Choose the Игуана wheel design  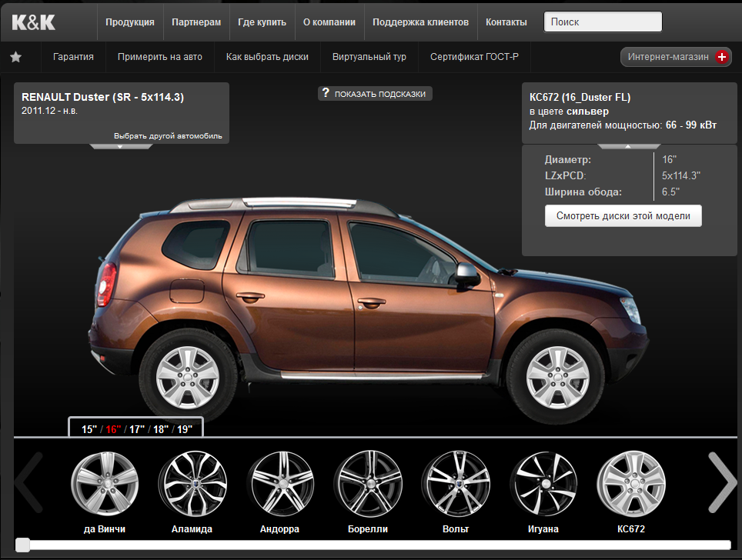[x=543, y=483]
